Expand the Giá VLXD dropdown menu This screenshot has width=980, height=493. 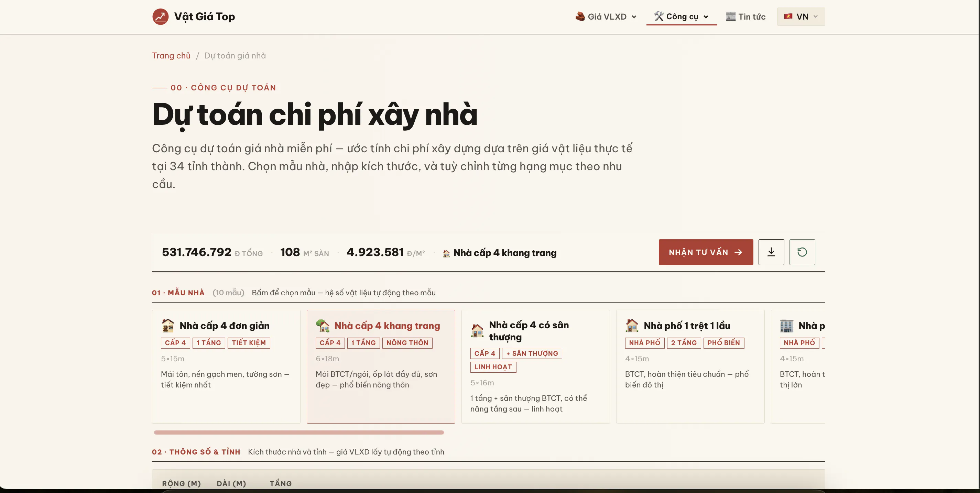(x=606, y=17)
